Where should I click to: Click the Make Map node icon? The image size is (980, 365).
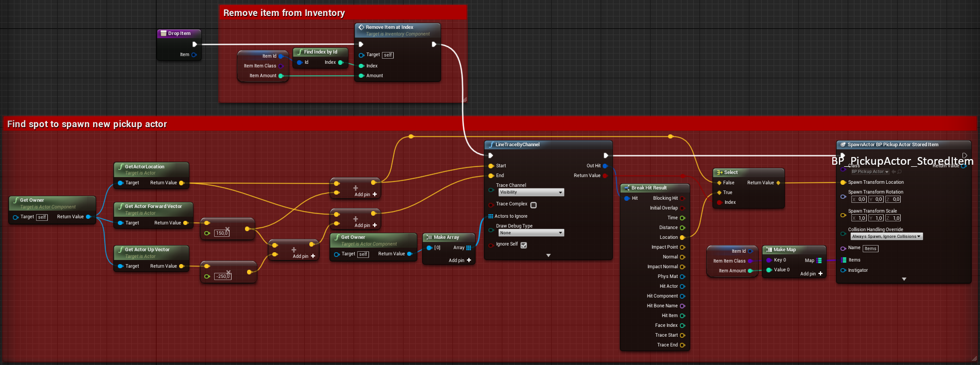click(x=768, y=250)
